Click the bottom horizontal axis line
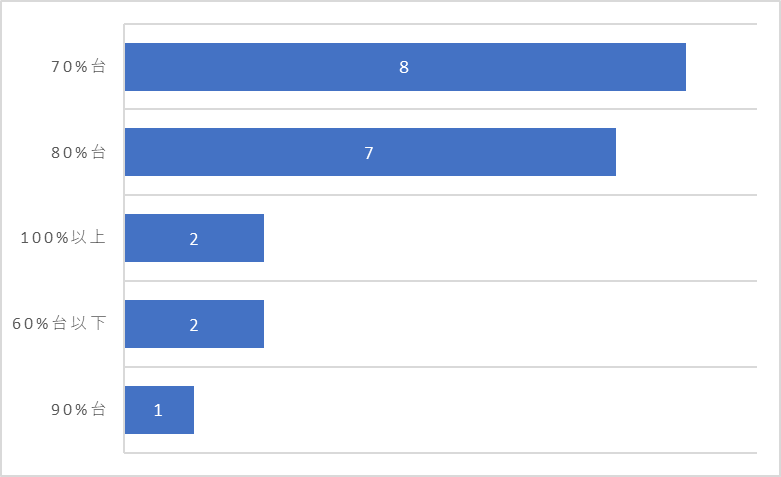The height and width of the screenshot is (477, 781). click(440, 453)
